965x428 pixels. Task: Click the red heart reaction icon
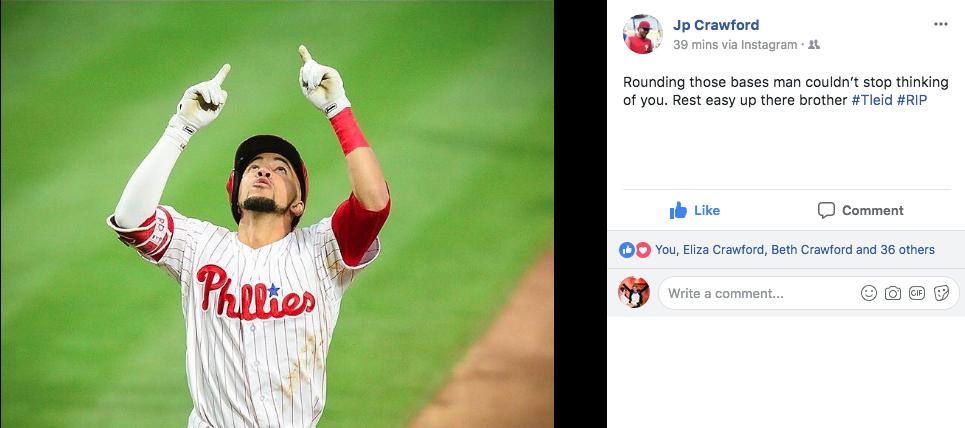[643, 250]
